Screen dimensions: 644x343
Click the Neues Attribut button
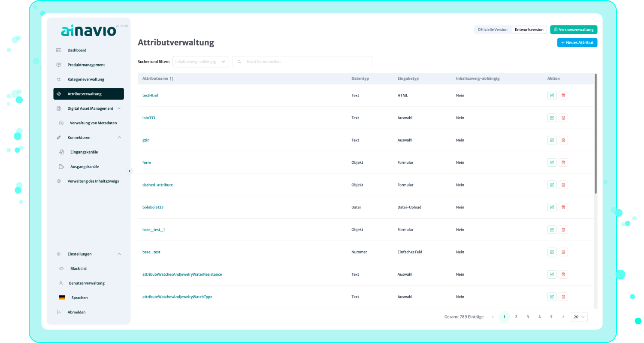(x=577, y=42)
